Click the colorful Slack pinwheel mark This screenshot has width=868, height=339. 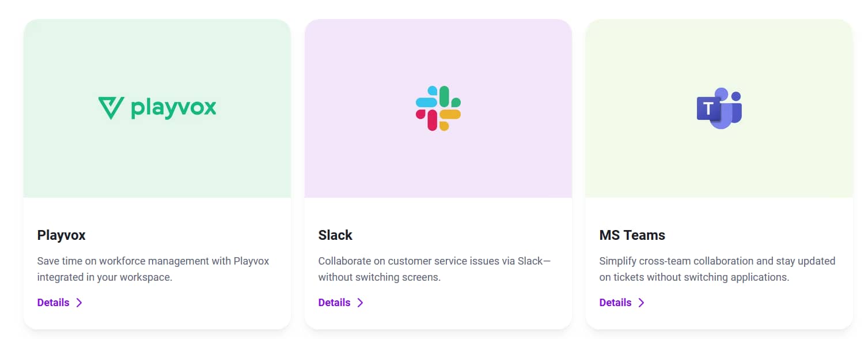click(438, 107)
